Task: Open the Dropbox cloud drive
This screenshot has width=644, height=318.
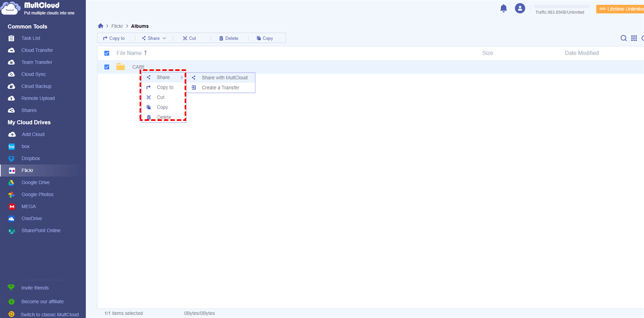Action: click(31, 158)
